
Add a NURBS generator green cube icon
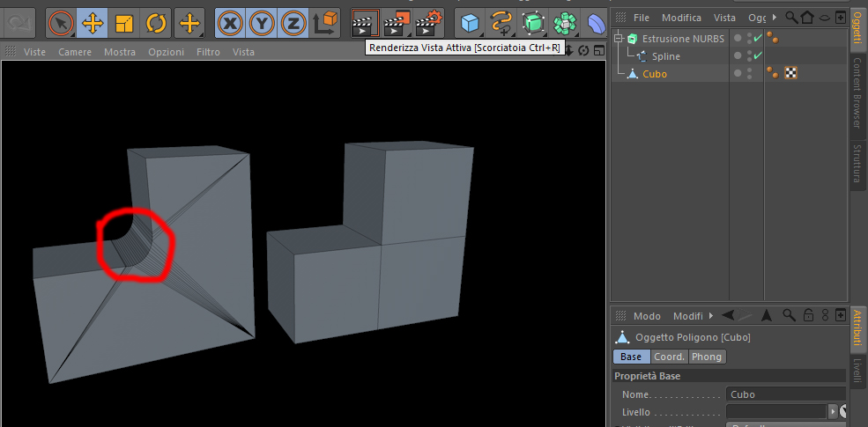533,23
